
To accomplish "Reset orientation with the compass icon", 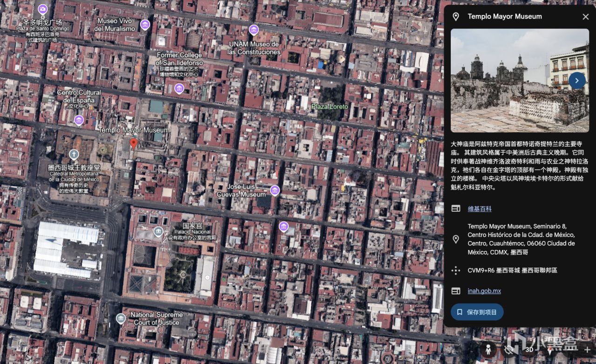I will tap(550, 350).
